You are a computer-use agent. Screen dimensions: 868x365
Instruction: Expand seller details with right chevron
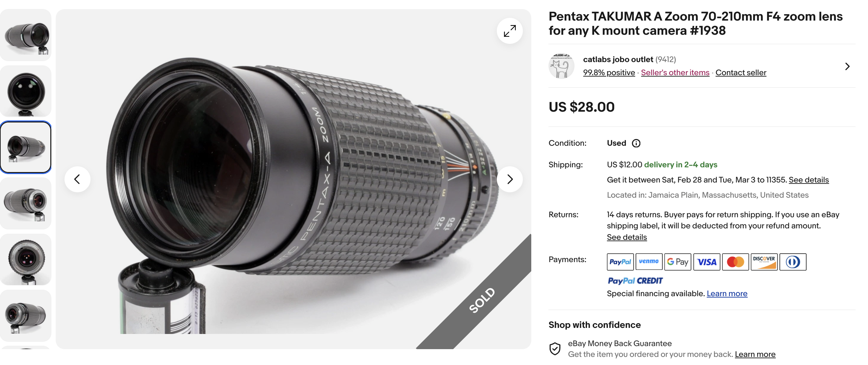pos(847,66)
